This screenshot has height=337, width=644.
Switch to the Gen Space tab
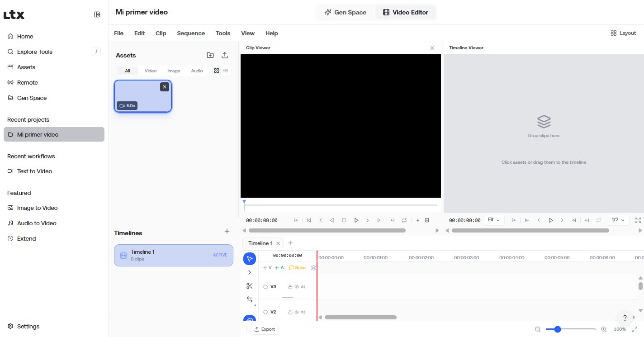click(x=346, y=12)
